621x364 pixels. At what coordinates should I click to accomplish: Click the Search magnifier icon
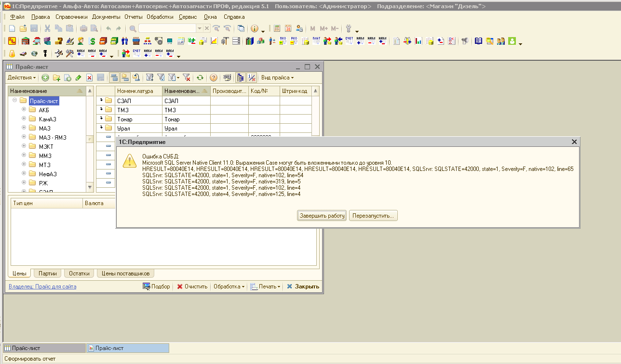click(133, 28)
